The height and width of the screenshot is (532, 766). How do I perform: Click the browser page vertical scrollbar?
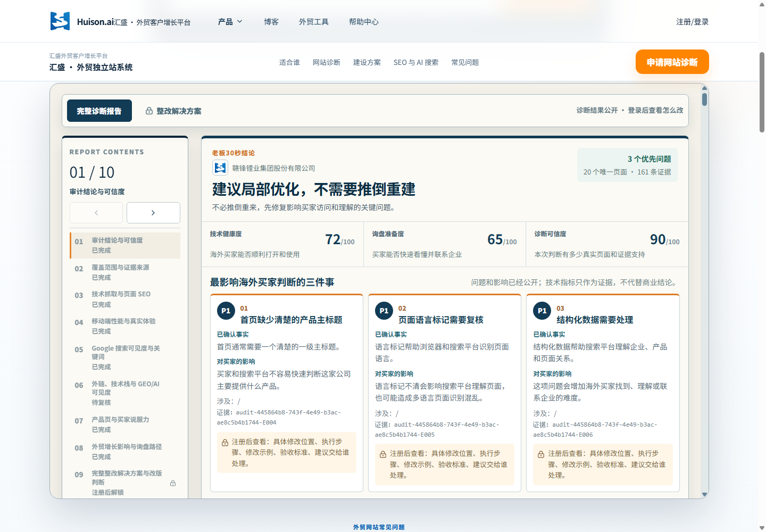point(762,93)
